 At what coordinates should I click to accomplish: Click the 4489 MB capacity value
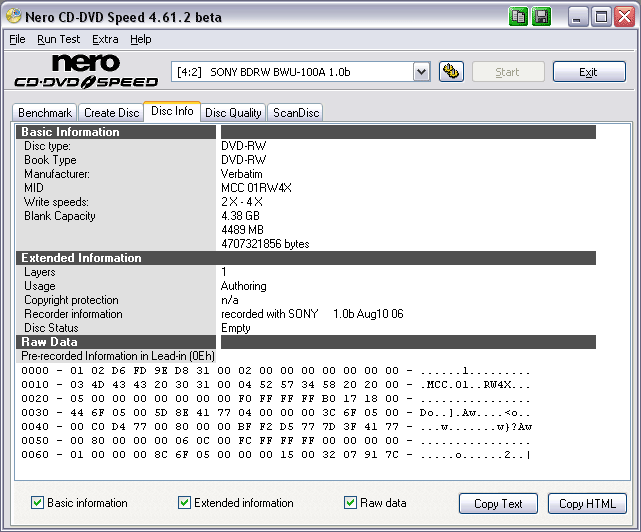[x=242, y=230]
